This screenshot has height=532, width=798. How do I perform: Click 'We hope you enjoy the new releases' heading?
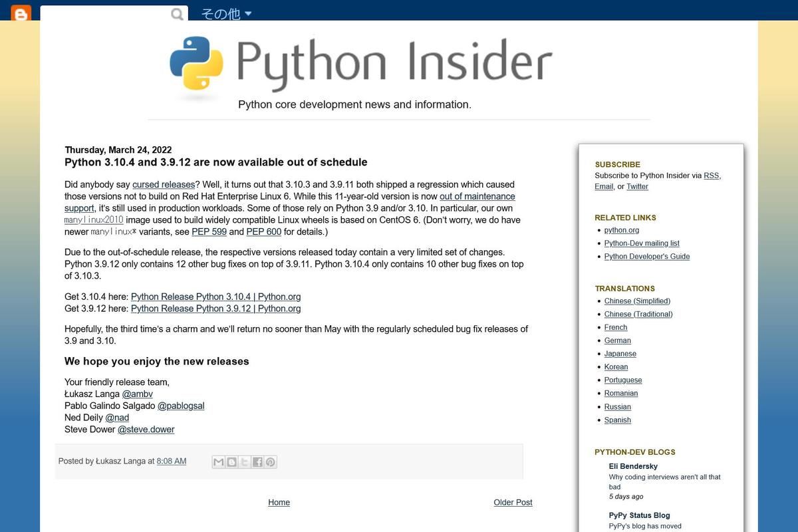tap(156, 361)
